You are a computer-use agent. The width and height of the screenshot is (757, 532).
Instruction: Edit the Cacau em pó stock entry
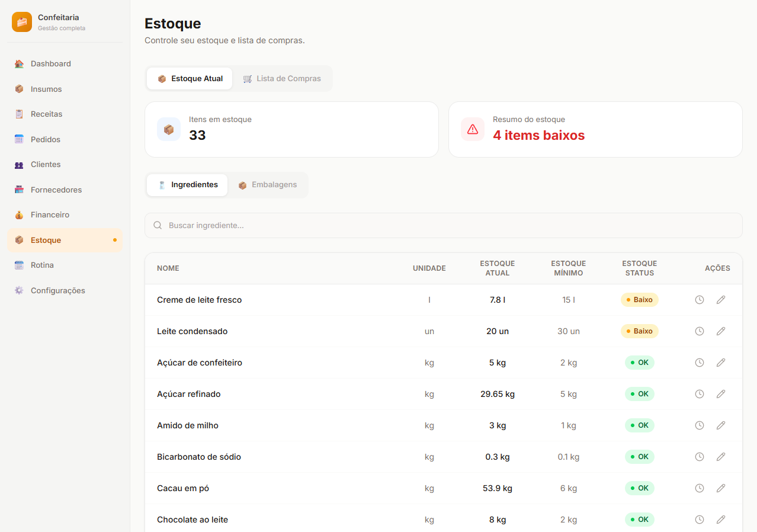720,488
